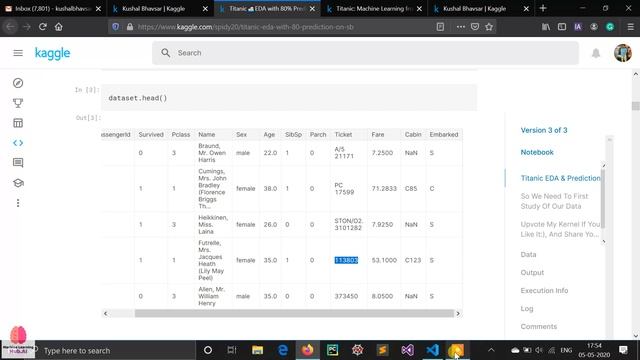This screenshot has height=360, width=640.
Task: Click the Fare value 71.2833
Action: pos(384,189)
